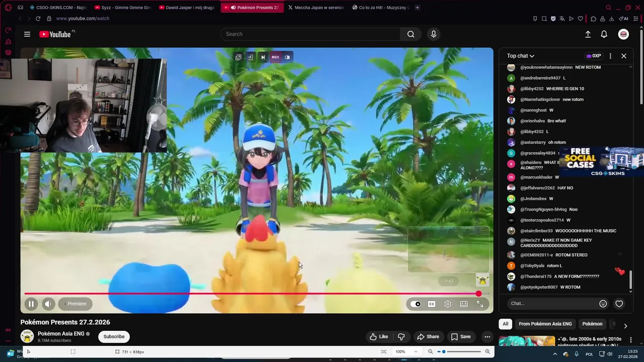Enter fullscreen on the player
This screenshot has height=362, width=644.
click(x=480, y=304)
